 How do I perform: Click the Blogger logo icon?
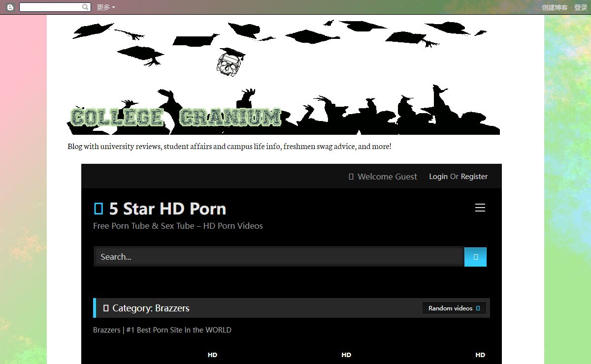[10, 7]
